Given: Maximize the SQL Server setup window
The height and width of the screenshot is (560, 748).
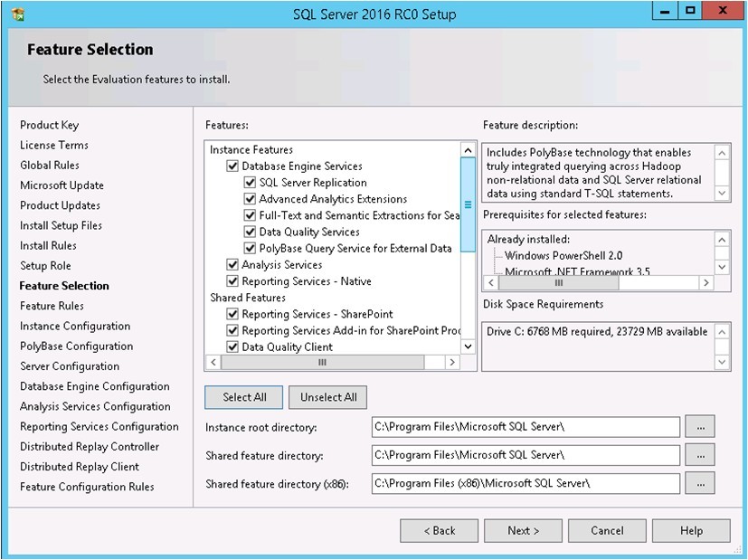Looking at the screenshot, I should [x=690, y=11].
